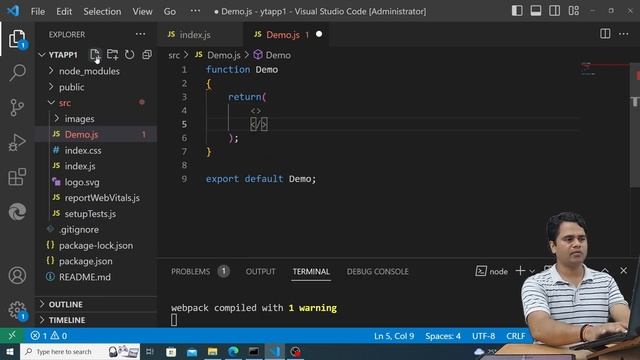Open the View menu
640x360 pixels.
[142, 11]
